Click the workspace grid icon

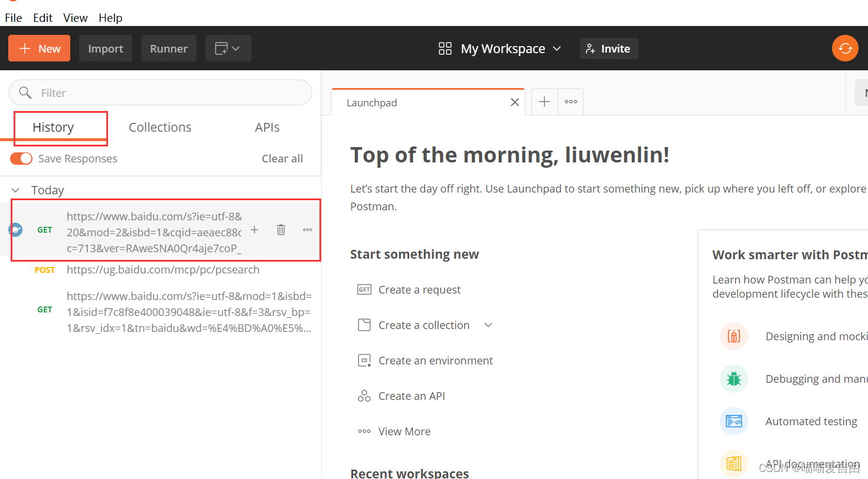pos(445,48)
